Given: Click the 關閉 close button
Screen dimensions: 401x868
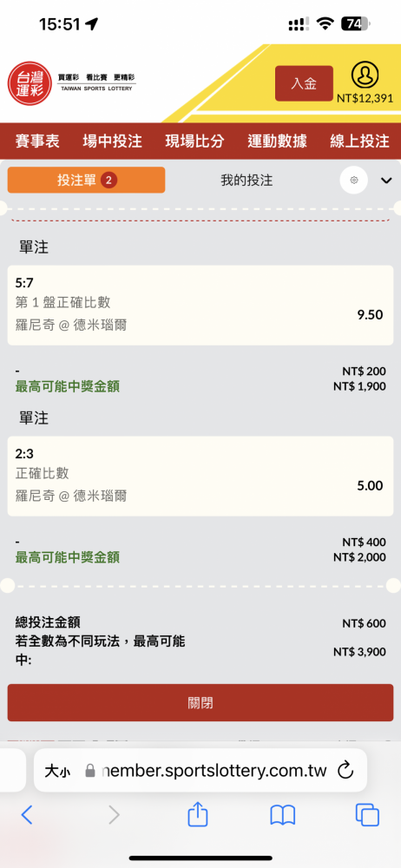Looking at the screenshot, I should point(200,703).
